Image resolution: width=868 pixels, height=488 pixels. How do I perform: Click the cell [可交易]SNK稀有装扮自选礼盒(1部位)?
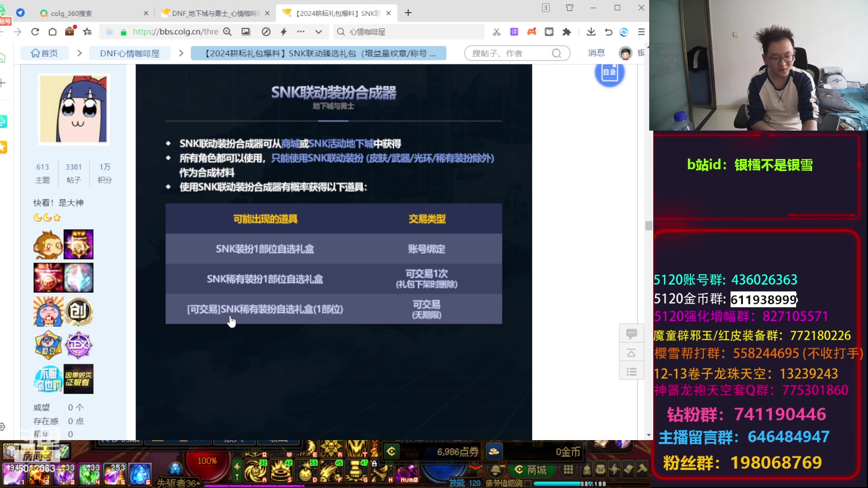[265, 310]
